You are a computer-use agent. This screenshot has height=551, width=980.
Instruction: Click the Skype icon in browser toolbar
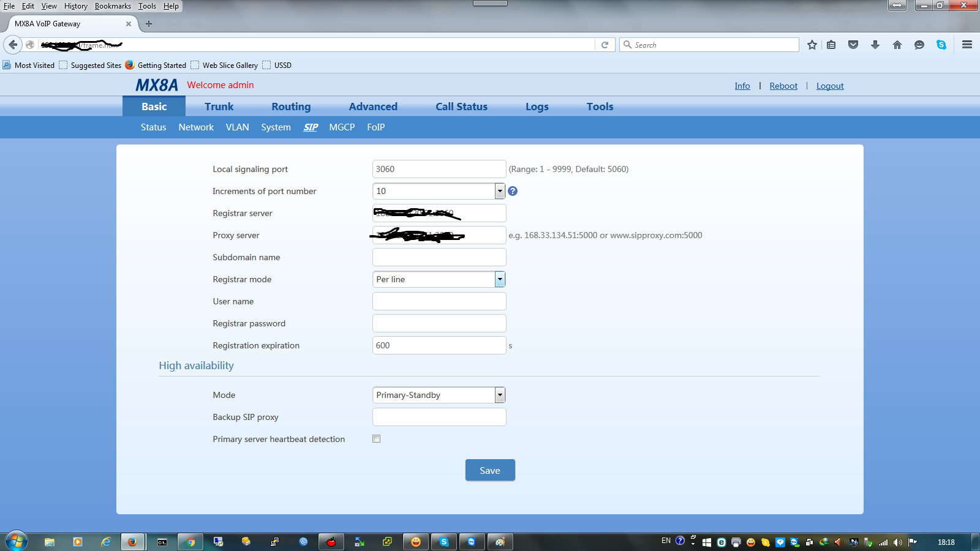coord(941,45)
